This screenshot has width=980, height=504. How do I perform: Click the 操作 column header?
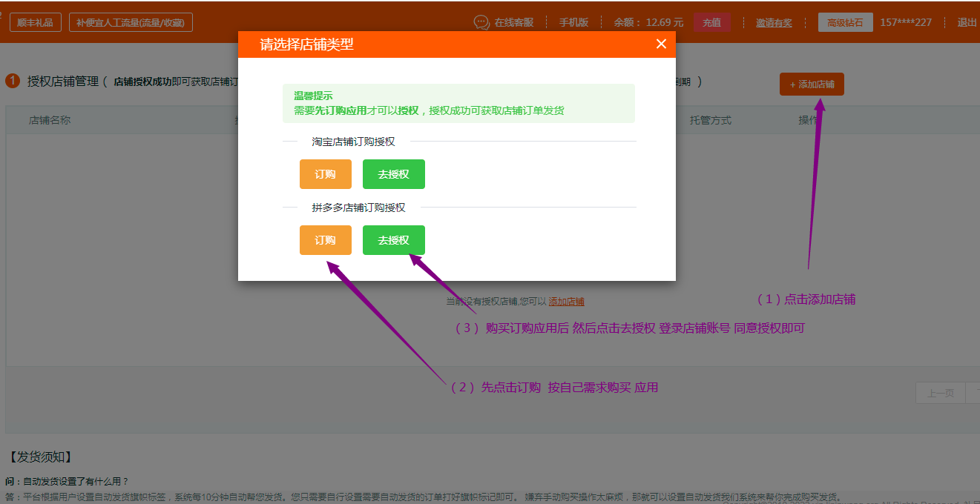809,120
